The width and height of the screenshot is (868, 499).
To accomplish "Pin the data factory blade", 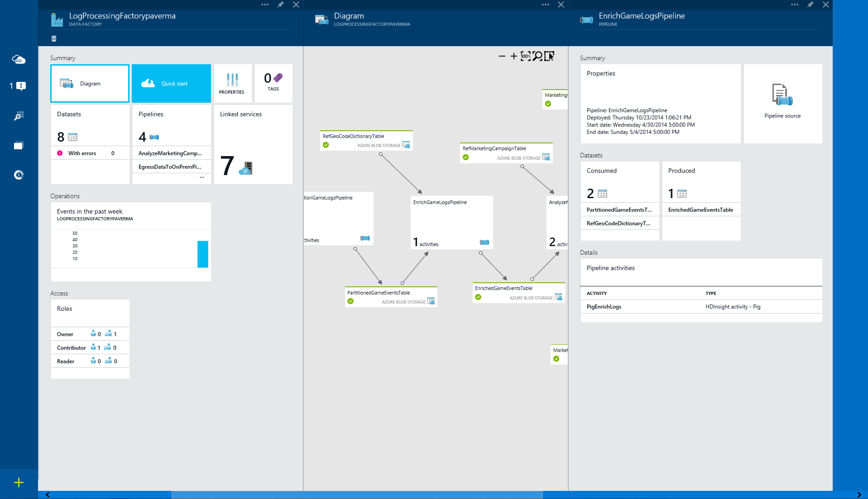I will click(x=281, y=5).
